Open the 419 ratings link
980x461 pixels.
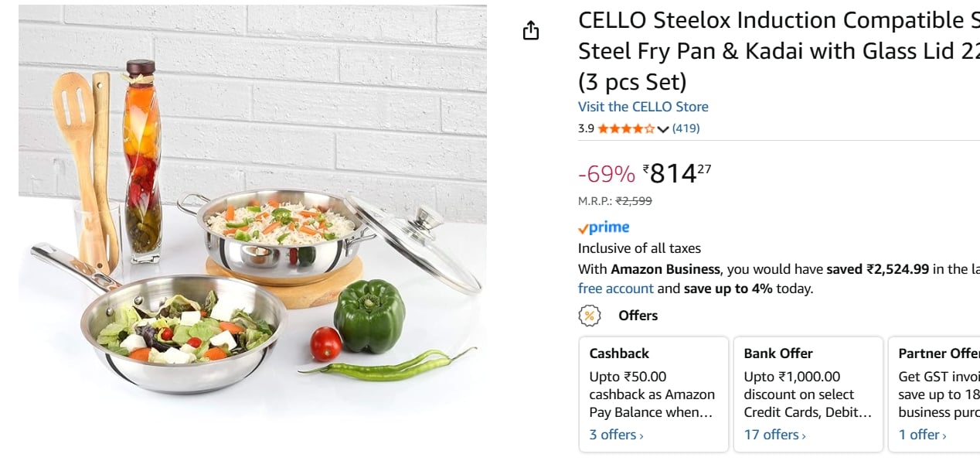coord(686,129)
